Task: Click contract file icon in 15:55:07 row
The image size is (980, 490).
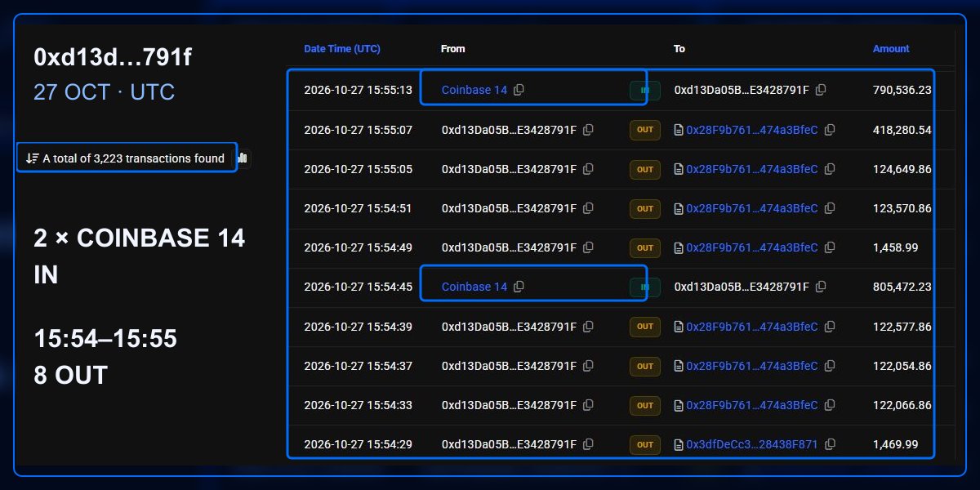Action: point(679,130)
